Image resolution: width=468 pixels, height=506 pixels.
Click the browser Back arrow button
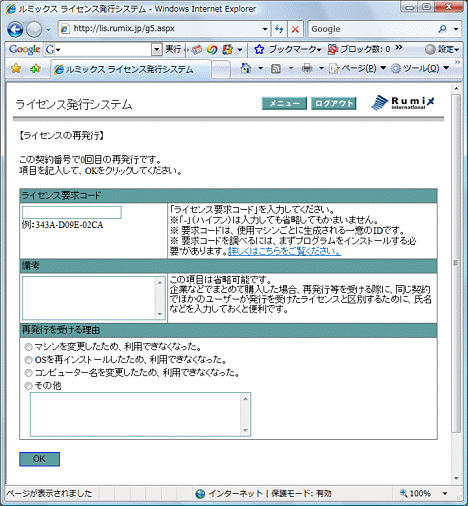point(15,29)
